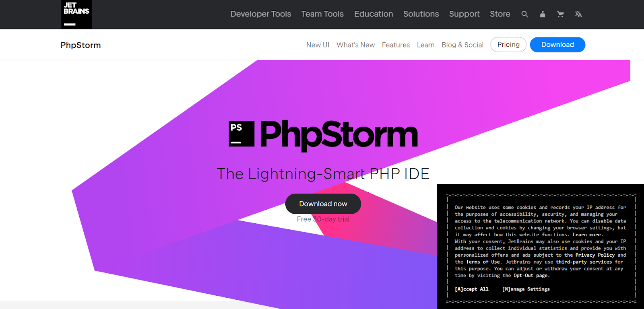Image resolution: width=644 pixels, height=309 pixels.
Task: Visit Blog & Social link
Action: pos(462,45)
